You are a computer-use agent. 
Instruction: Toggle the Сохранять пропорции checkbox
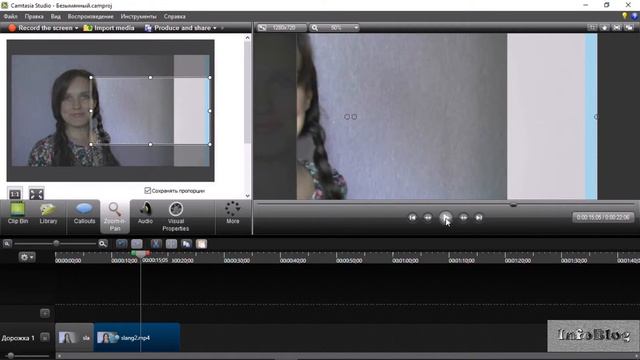[148, 191]
